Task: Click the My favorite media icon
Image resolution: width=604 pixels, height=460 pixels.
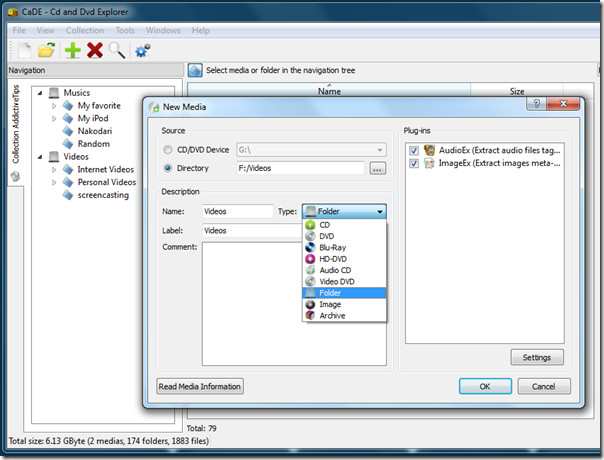Action: tap(68, 106)
